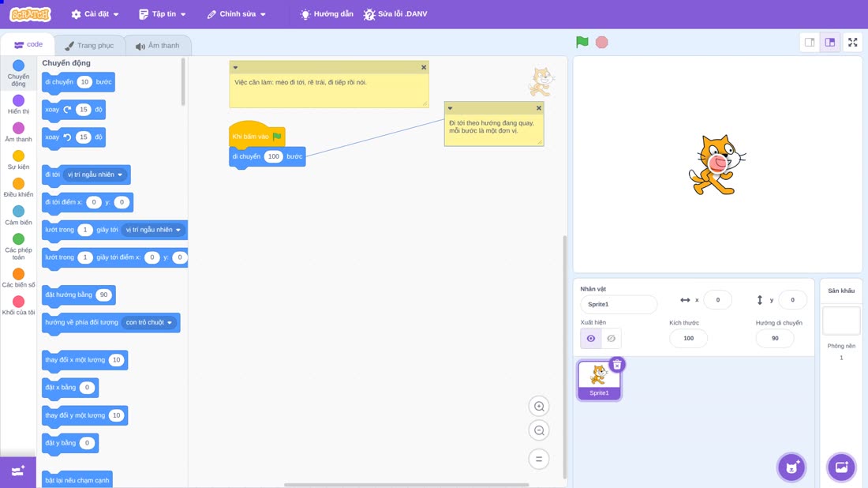Select the Sprite1 thumbnail

(599, 380)
